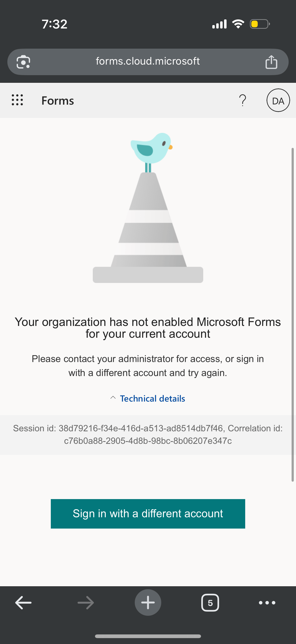Tap the share icon in address bar
This screenshot has width=296, height=644.
click(271, 62)
